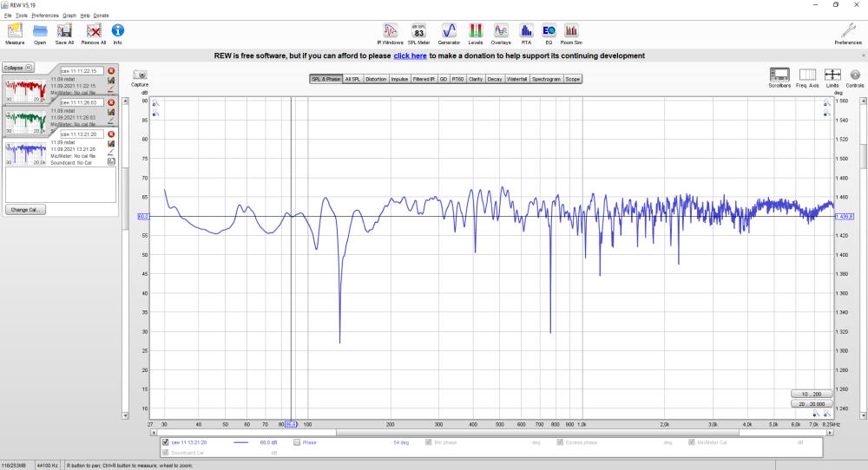Switch to the Filtered IR tab
The width and height of the screenshot is (868, 470).
click(424, 79)
